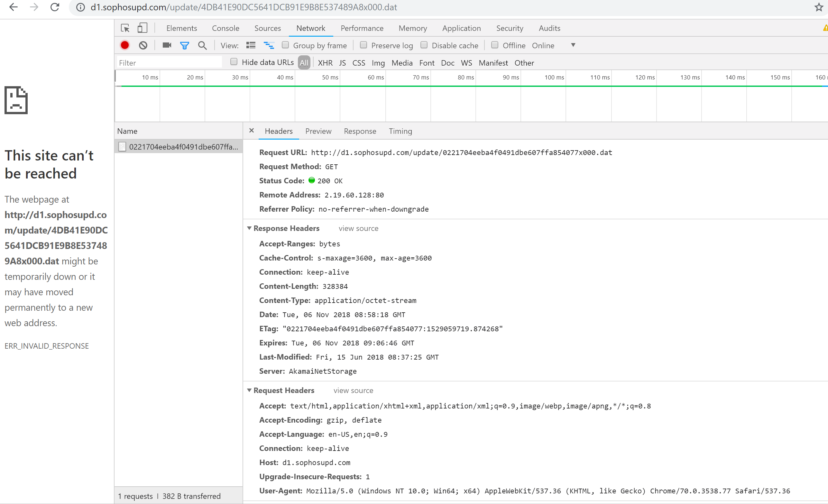This screenshot has width=828, height=504.
Task: View source of Request Headers
Action: pyautogui.click(x=353, y=390)
